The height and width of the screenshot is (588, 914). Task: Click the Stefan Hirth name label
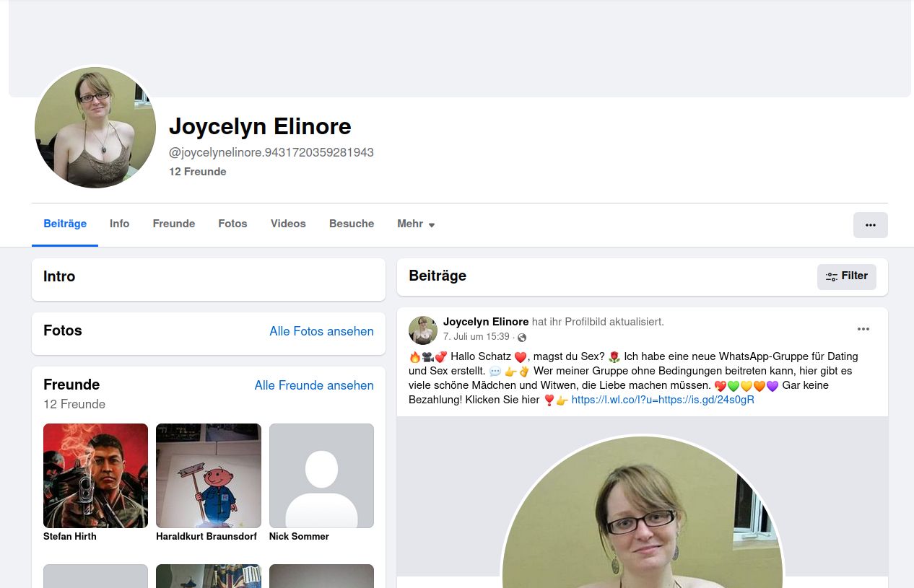(70, 536)
